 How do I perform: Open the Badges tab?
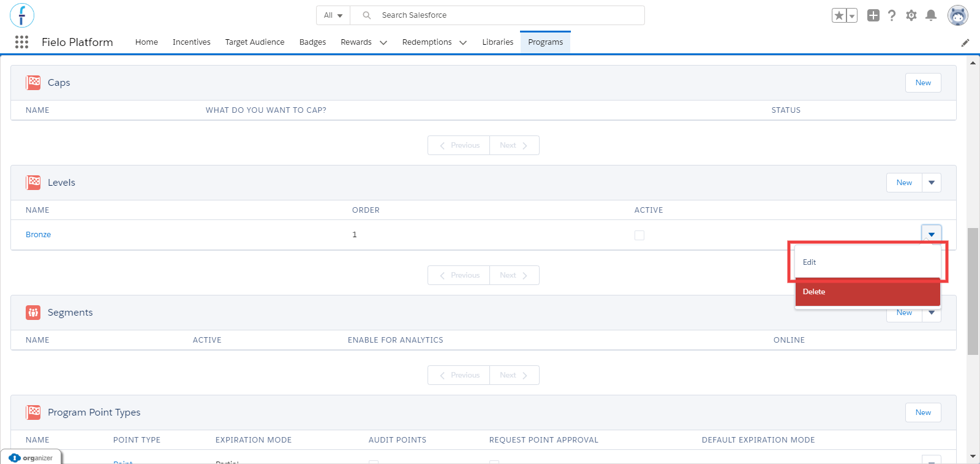tap(312, 42)
